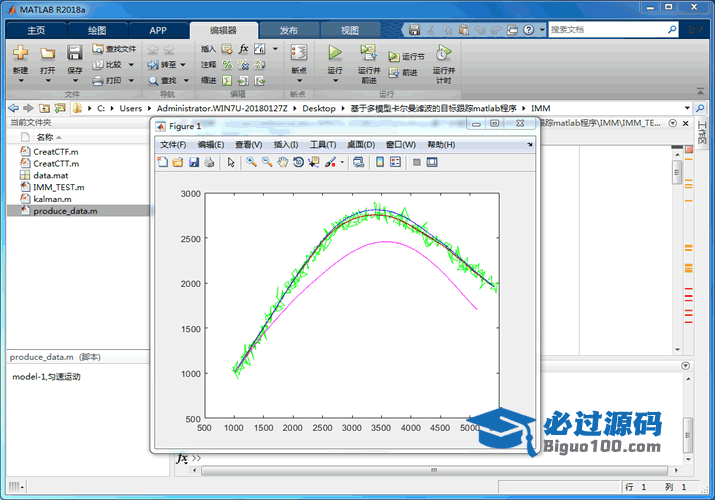Expand the New (新建) dropdown arrow
Image resolution: width=715 pixels, height=500 pixels.
point(20,82)
